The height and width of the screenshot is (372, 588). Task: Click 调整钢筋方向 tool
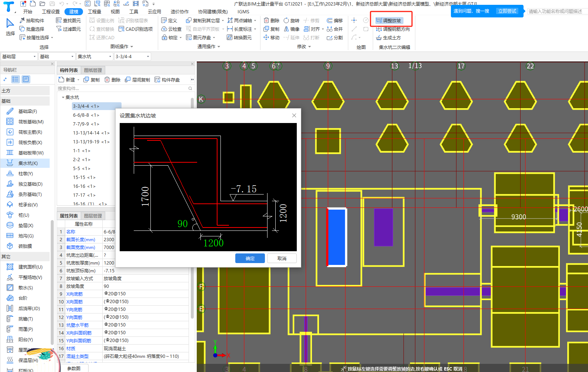393,29
